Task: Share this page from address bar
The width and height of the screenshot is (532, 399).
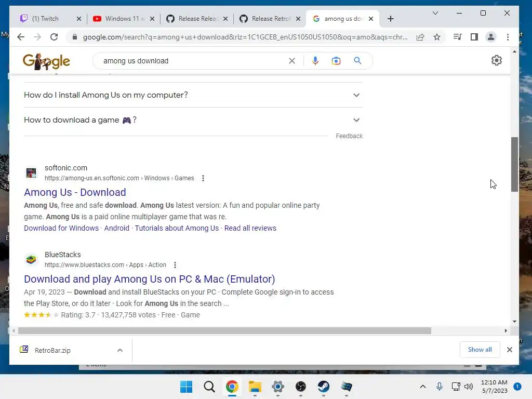Action: [420, 37]
